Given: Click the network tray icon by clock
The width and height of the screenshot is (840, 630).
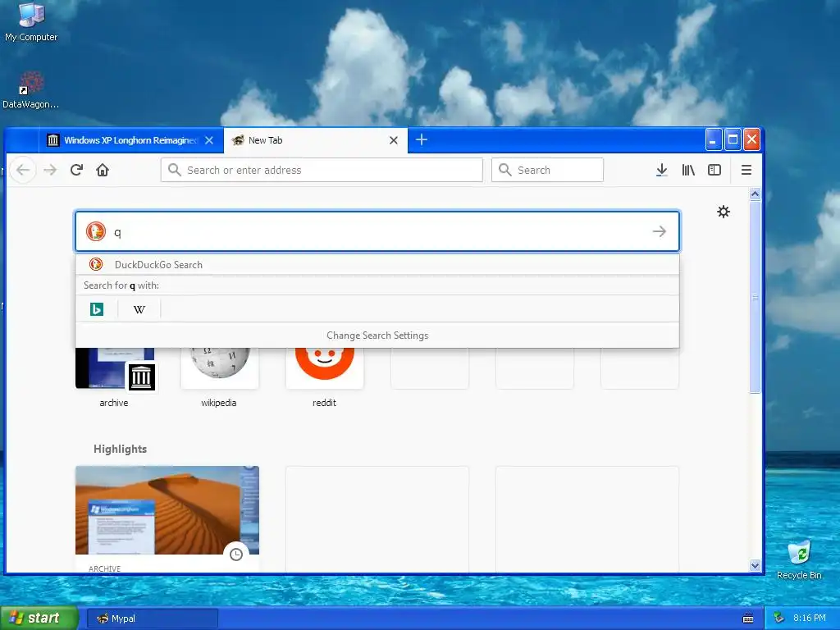Looking at the screenshot, I should pos(778,619).
